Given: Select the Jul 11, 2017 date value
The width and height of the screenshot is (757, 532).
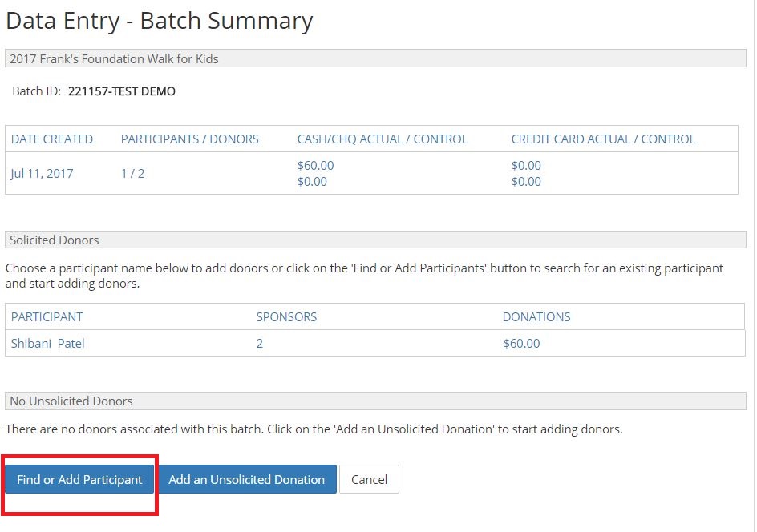Looking at the screenshot, I should click(42, 174).
